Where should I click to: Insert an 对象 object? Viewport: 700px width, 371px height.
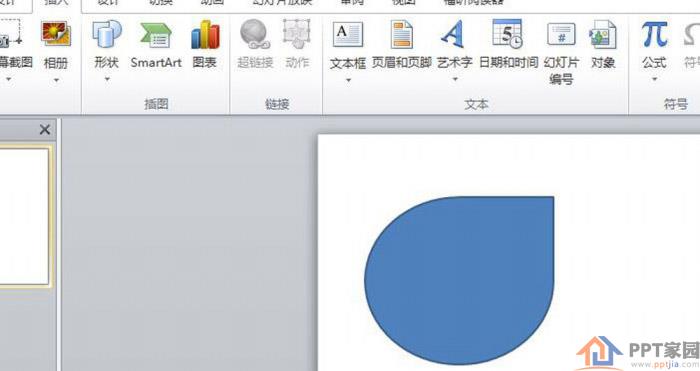[603, 44]
